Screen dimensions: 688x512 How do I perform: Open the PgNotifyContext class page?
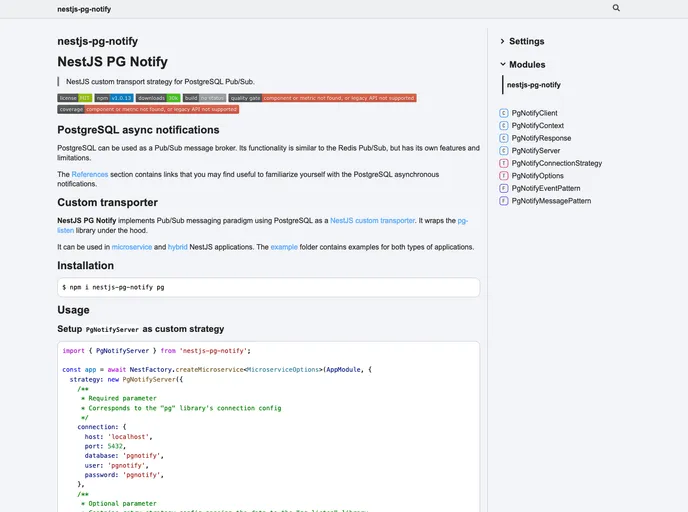pos(538,125)
